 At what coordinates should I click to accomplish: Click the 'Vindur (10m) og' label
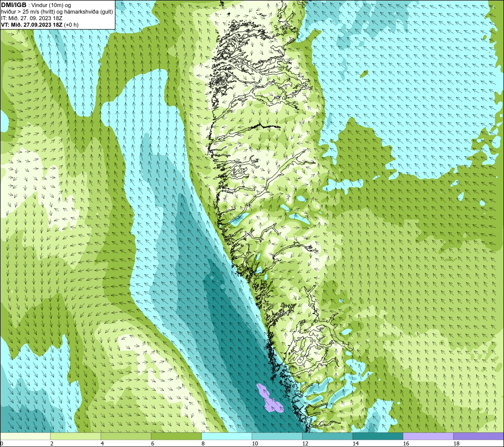(51, 5)
